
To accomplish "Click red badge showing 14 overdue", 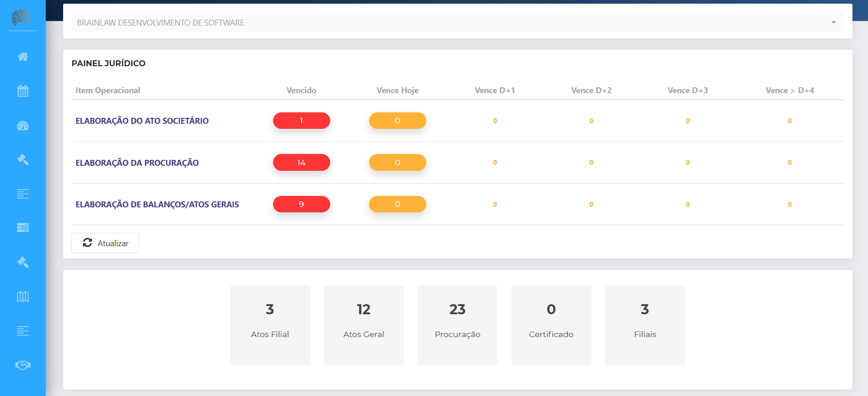I will (x=301, y=163).
